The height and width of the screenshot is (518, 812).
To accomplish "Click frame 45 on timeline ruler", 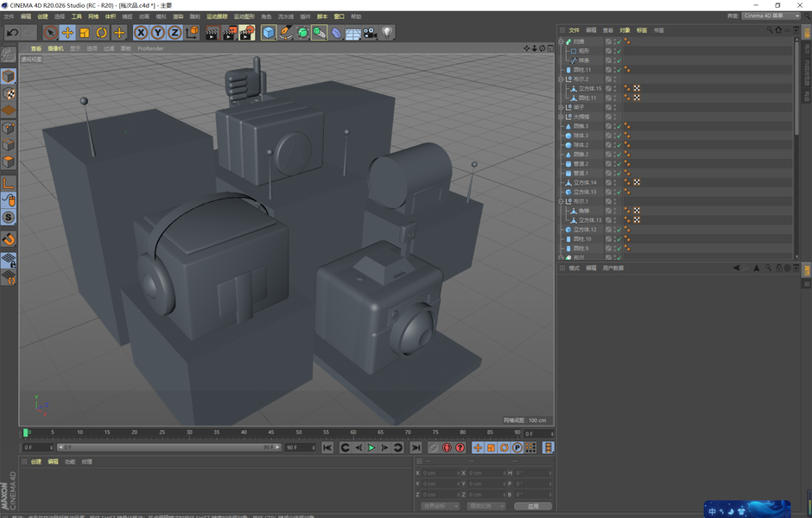I will pyautogui.click(x=270, y=433).
